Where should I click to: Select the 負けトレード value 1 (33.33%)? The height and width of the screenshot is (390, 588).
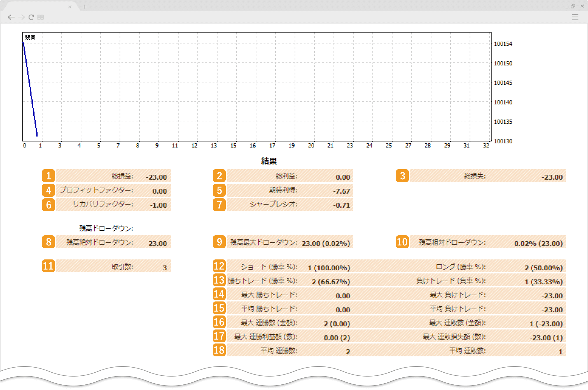pyautogui.click(x=544, y=282)
